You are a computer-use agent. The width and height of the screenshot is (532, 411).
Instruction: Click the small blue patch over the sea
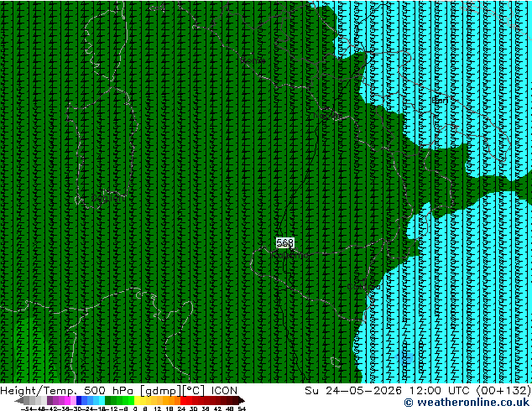click(404, 357)
